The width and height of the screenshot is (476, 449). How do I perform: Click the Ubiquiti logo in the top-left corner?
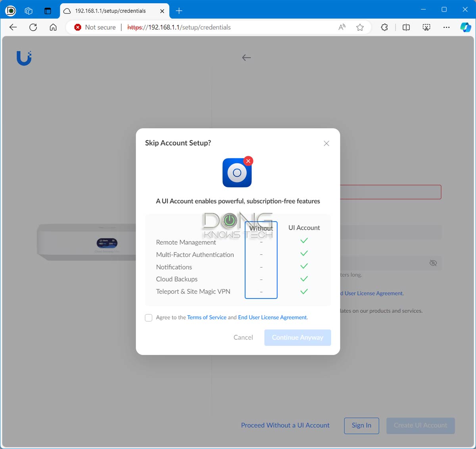click(24, 58)
